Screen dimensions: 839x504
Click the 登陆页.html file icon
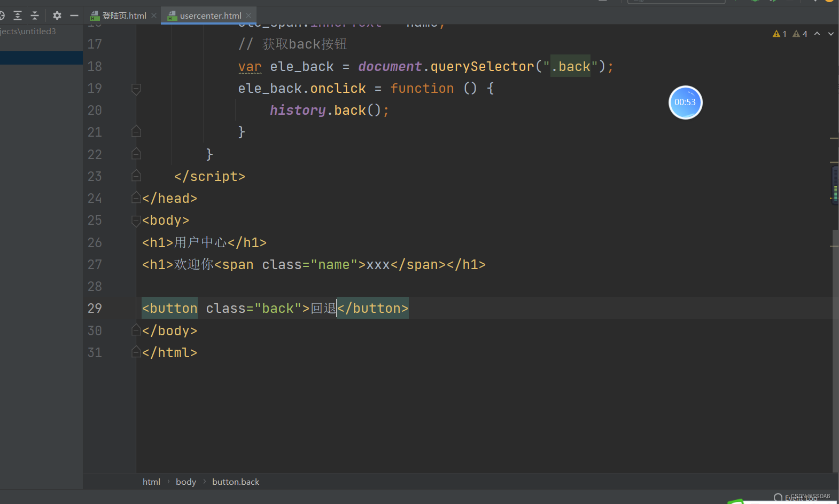pos(95,16)
